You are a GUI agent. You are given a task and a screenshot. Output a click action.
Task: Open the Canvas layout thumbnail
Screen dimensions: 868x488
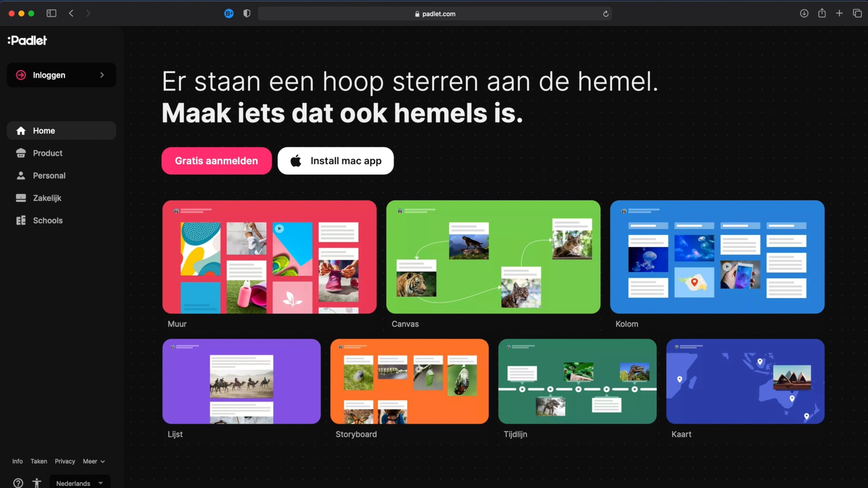[493, 257]
